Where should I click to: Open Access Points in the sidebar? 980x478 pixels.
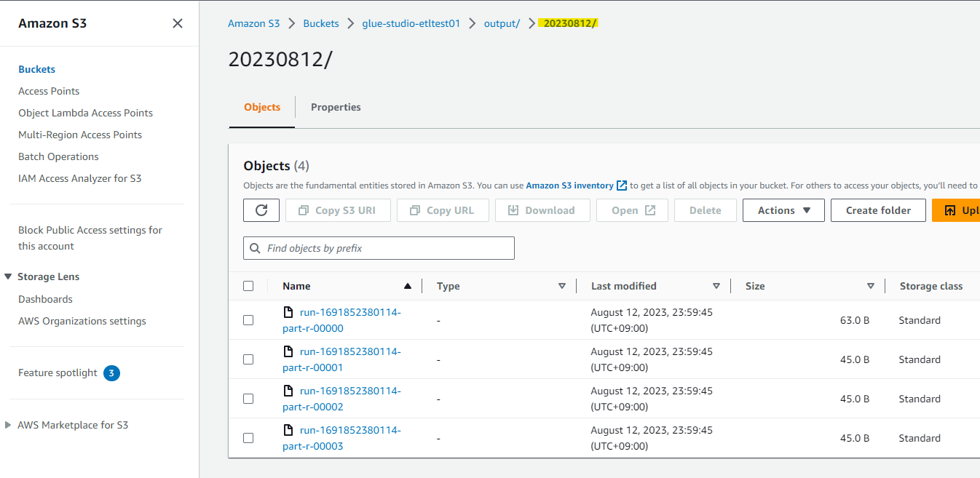pyautogui.click(x=49, y=91)
